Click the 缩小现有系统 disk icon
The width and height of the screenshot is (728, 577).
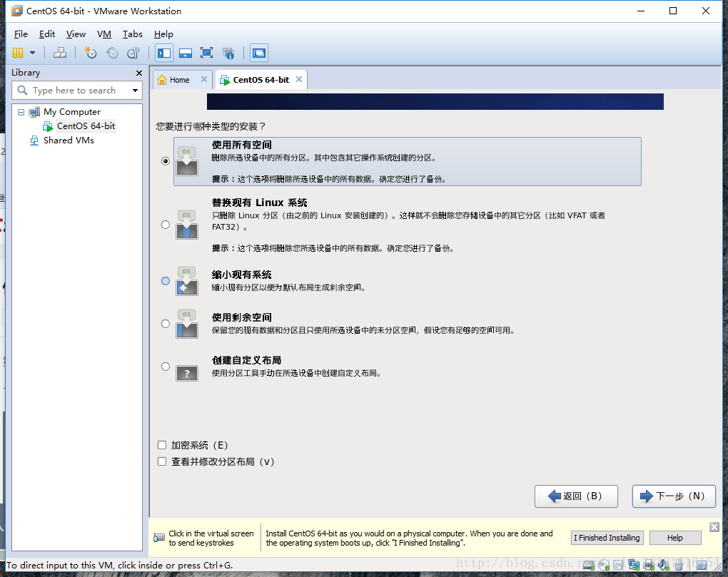pyautogui.click(x=187, y=281)
